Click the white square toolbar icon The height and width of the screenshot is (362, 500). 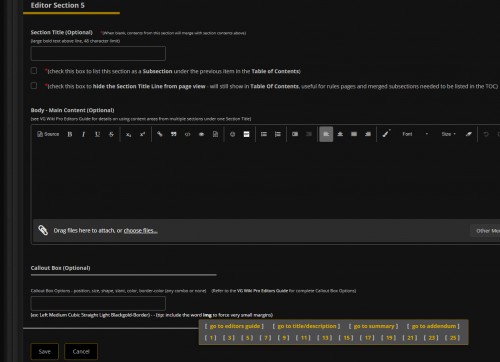point(246,134)
